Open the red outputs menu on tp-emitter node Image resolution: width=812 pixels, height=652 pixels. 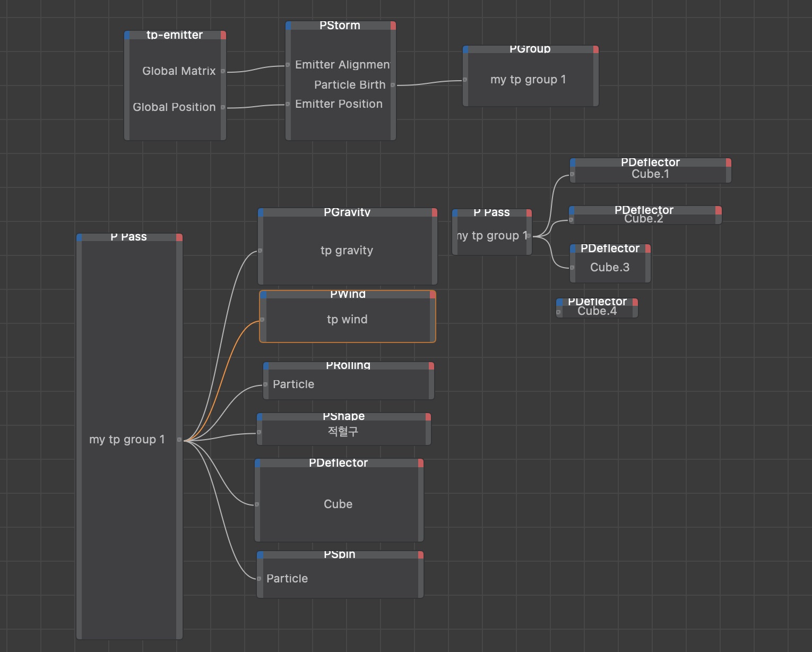223,35
